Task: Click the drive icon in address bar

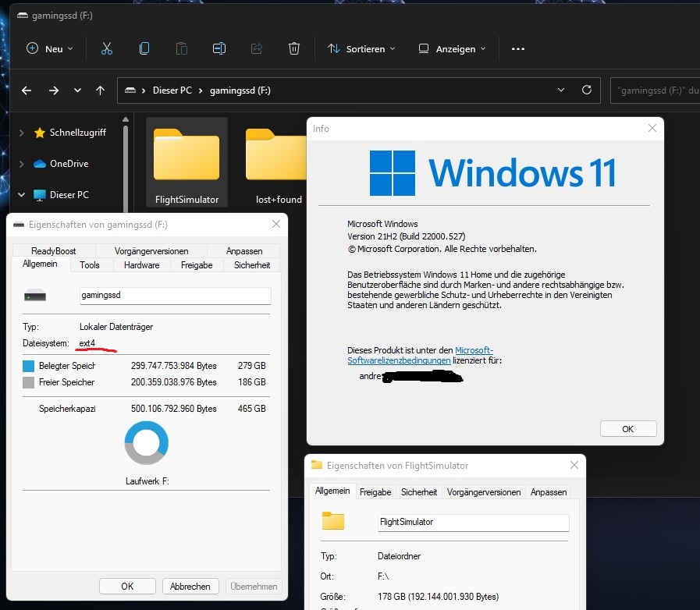Action: [x=130, y=90]
